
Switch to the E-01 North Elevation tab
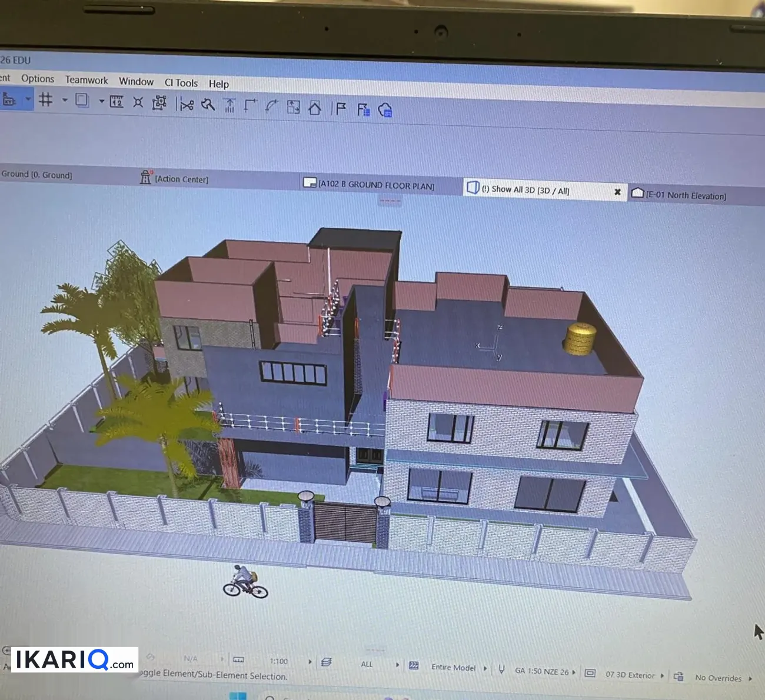point(678,195)
